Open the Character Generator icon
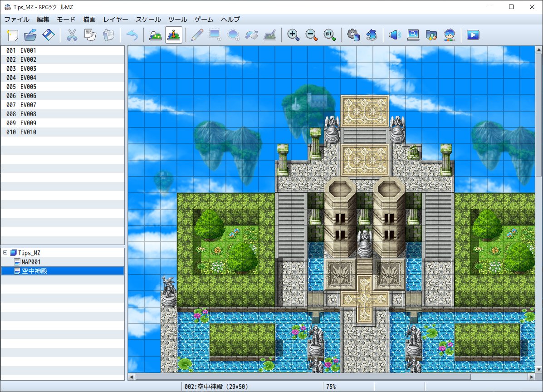 (x=450, y=35)
